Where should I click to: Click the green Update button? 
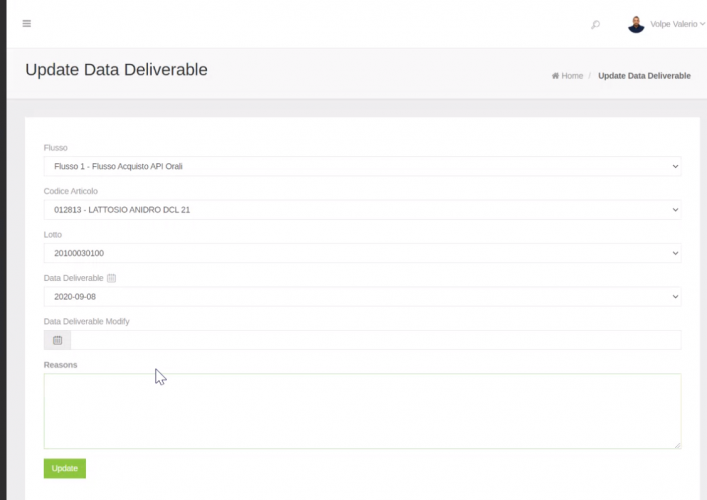pos(64,468)
